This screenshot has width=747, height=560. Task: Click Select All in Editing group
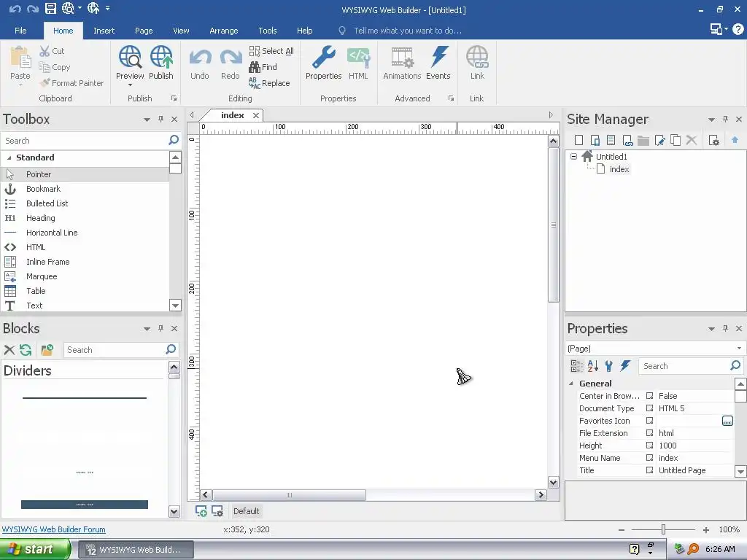pos(271,51)
